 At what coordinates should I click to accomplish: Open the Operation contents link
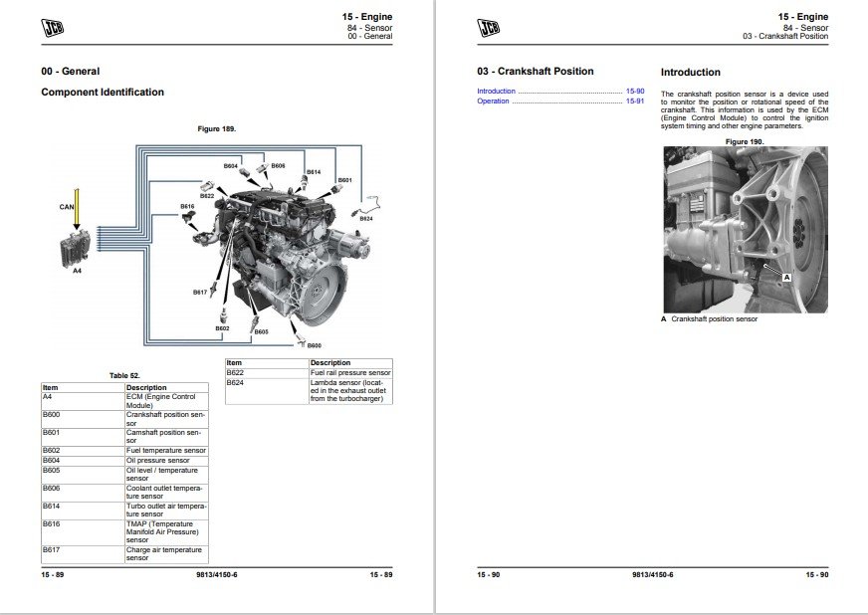493,102
